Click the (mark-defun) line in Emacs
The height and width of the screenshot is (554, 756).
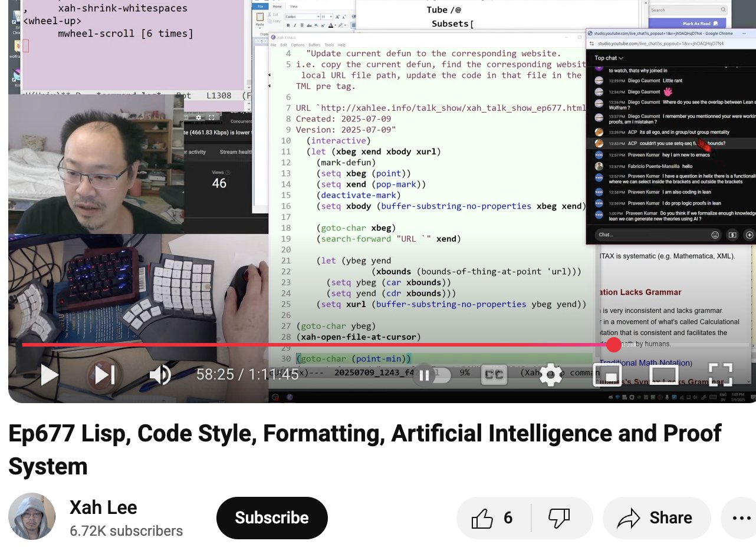click(x=346, y=162)
